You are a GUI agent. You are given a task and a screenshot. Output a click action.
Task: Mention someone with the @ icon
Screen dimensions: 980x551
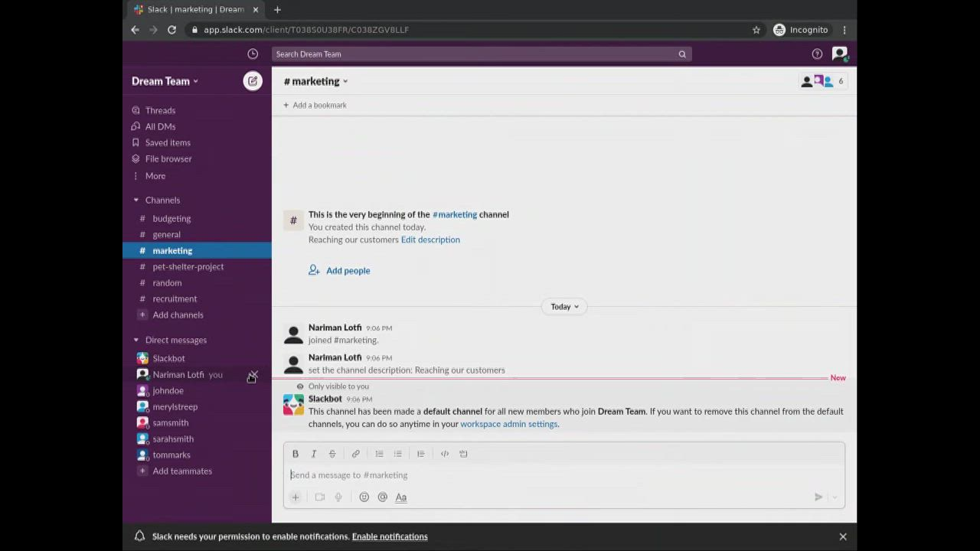tap(383, 497)
